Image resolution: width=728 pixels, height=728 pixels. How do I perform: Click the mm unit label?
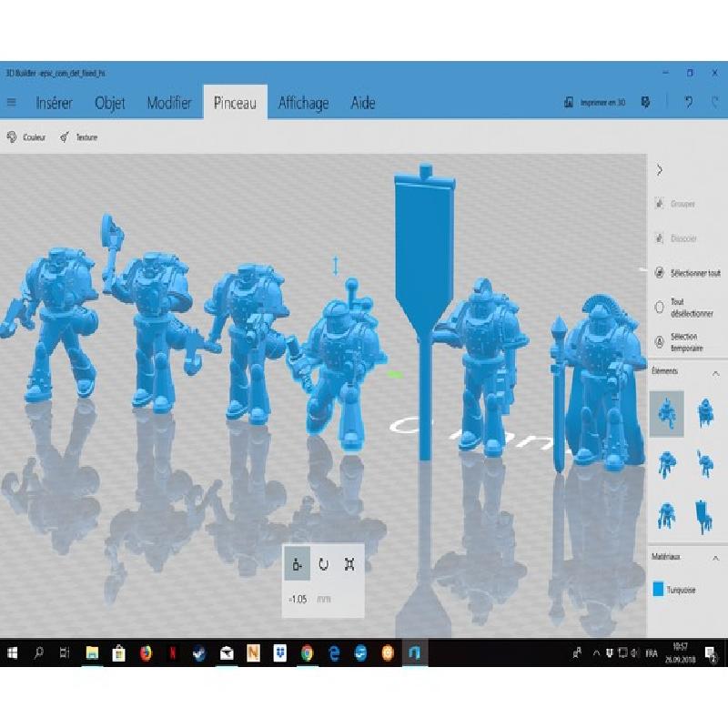324,600
